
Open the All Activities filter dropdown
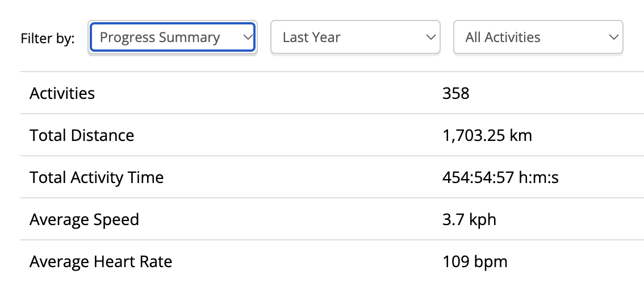pyautogui.click(x=538, y=38)
